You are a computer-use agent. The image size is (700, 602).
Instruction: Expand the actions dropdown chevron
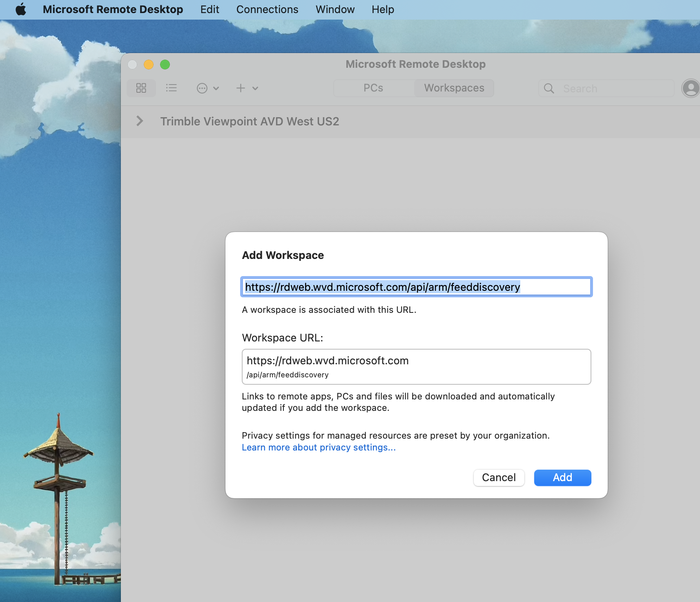point(216,88)
